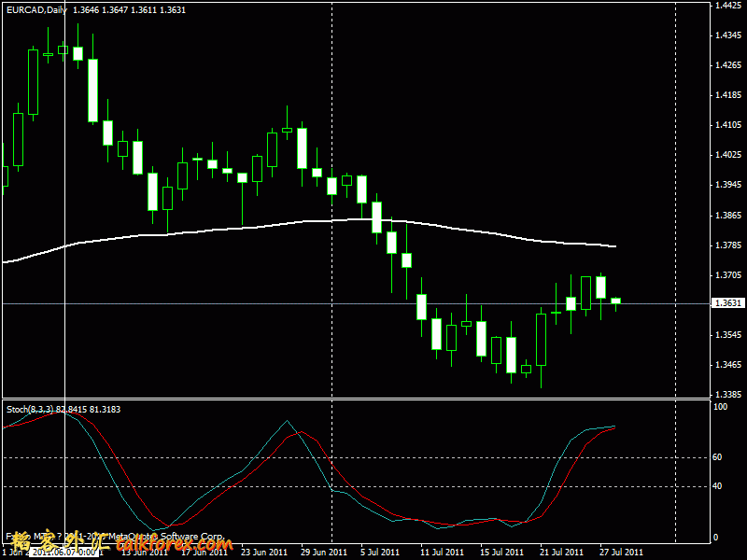This screenshot has width=747, height=560.
Task: Click the stochastic 100 level label
Action: (x=720, y=407)
